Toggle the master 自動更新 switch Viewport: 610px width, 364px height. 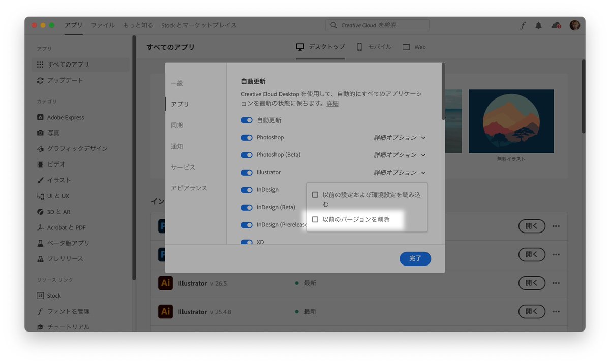pyautogui.click(x=247, y=120)
